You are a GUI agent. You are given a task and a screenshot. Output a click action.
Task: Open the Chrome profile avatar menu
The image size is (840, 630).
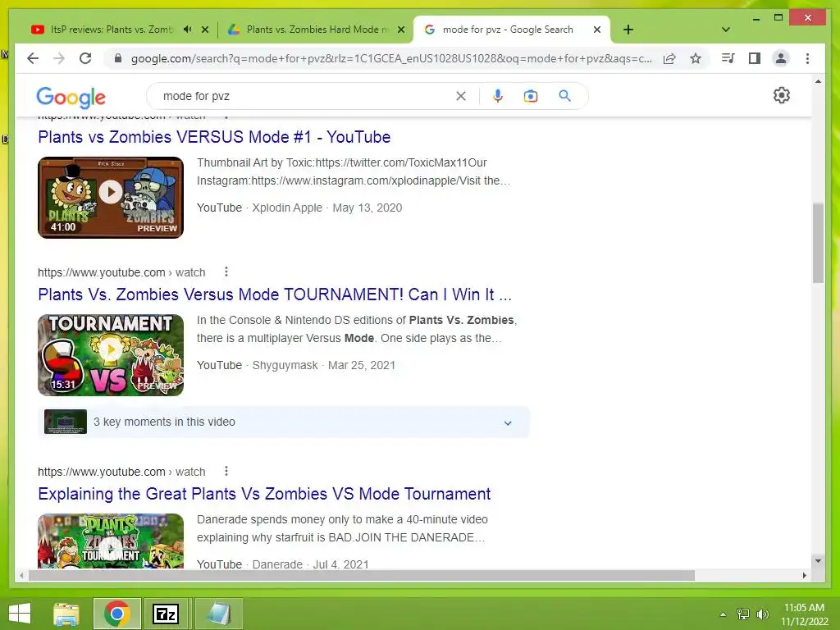point(781,58)
